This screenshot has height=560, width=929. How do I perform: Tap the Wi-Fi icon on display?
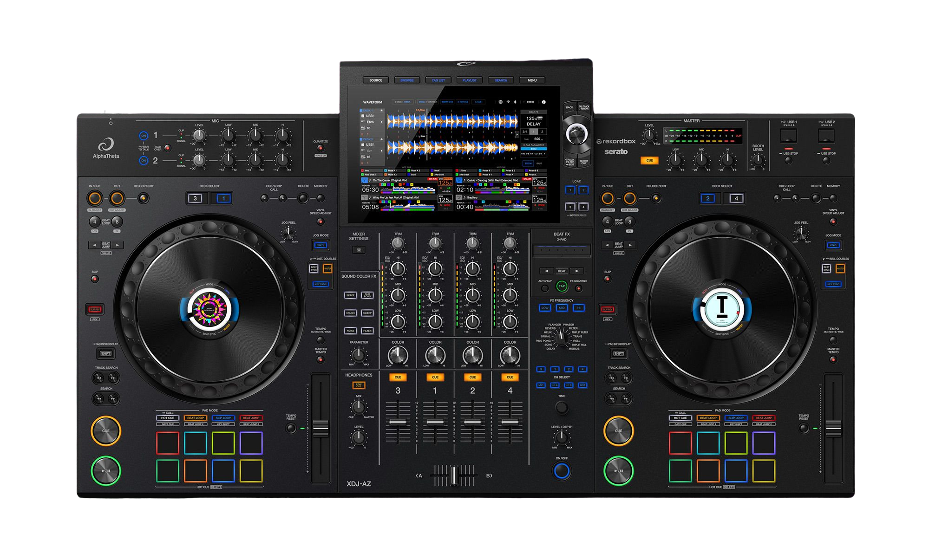[x=508, y=102]
